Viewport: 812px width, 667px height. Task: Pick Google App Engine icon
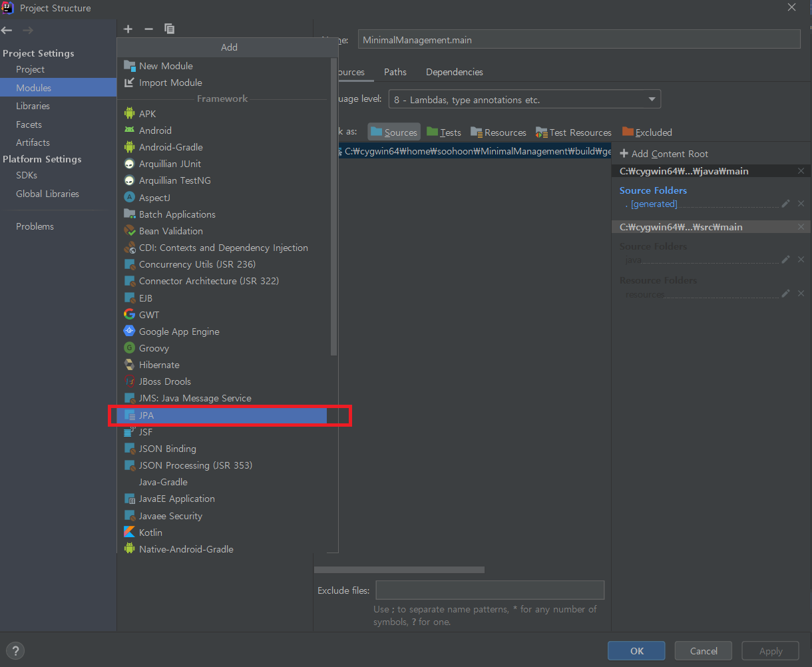129,332
